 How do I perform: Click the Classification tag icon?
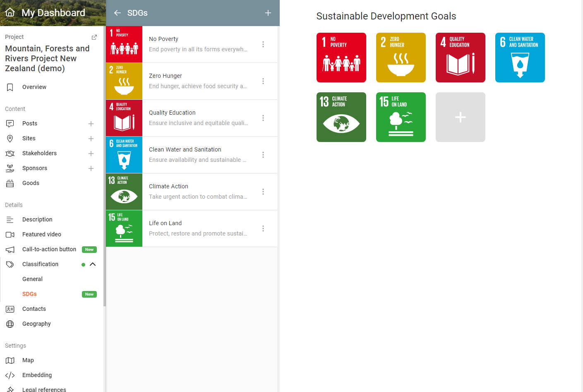click(x=10, y=264)
